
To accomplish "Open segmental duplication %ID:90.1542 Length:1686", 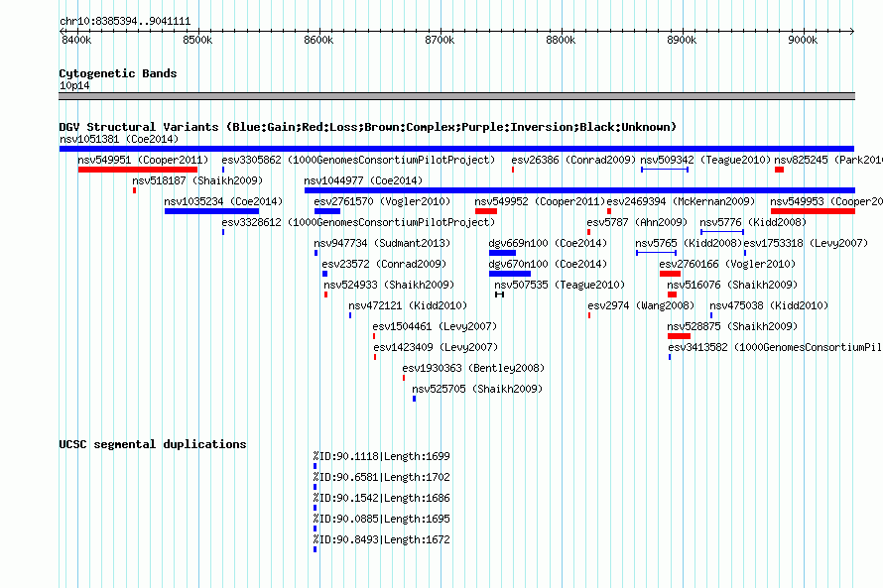I will pyautogui.click(x=382, y=498).
